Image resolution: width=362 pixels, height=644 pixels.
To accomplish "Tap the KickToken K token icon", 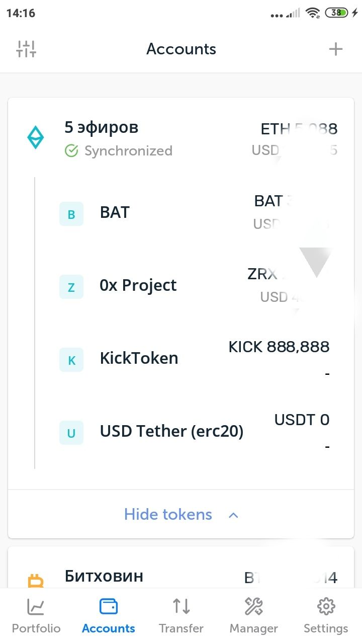I will click(71, 360).
